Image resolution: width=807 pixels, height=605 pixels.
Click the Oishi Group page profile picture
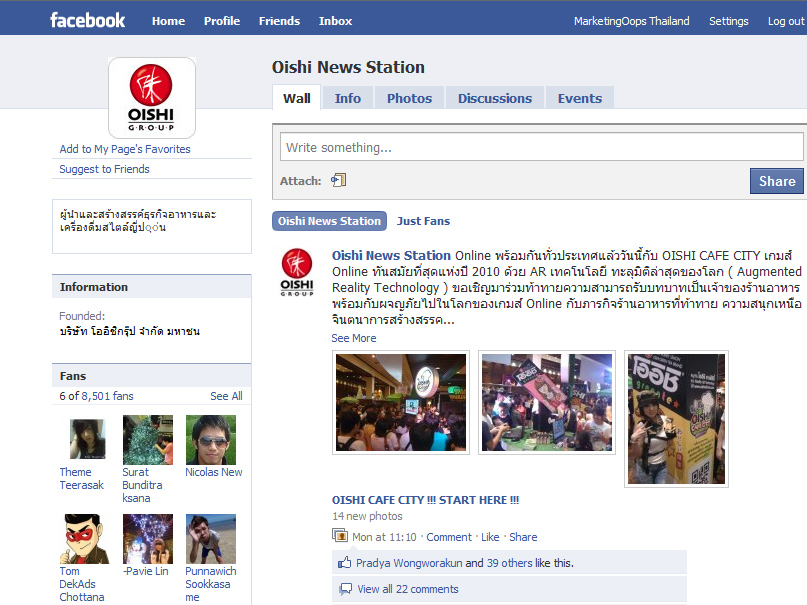(x=152, y=98)
